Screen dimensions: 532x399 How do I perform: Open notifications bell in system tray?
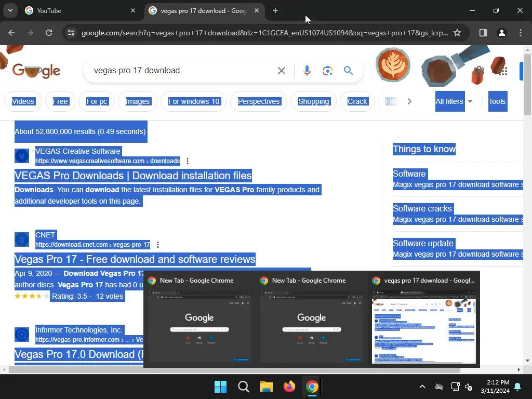point(518,387)
